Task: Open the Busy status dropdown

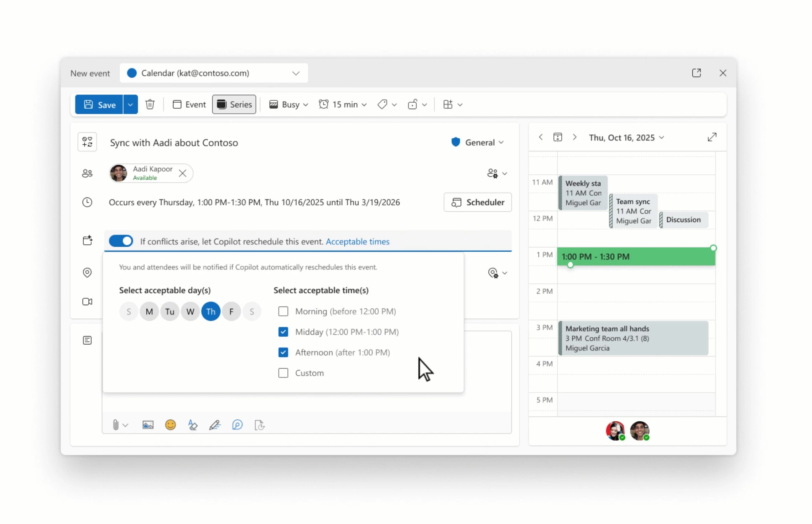Action: click(x=288, y=104)
